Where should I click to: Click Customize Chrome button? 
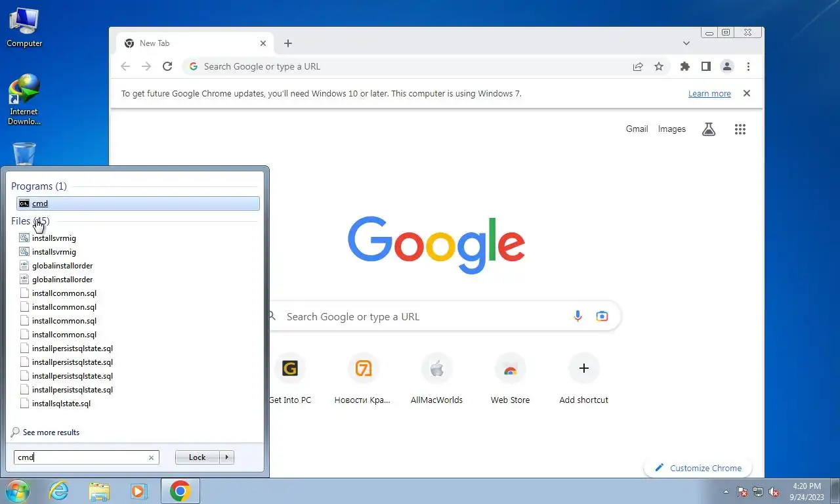point(698,468)
